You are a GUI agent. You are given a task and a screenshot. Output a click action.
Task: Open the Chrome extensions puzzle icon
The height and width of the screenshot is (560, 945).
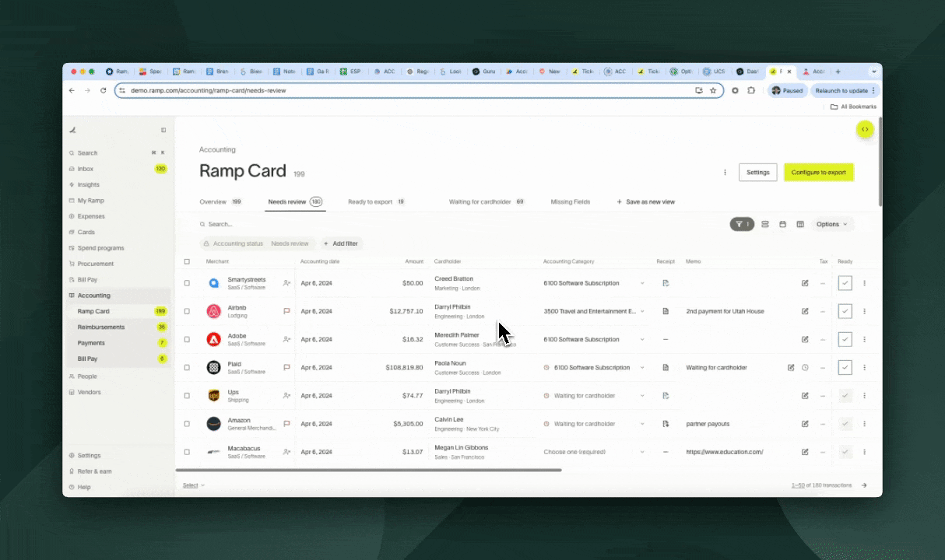(751, 90)
